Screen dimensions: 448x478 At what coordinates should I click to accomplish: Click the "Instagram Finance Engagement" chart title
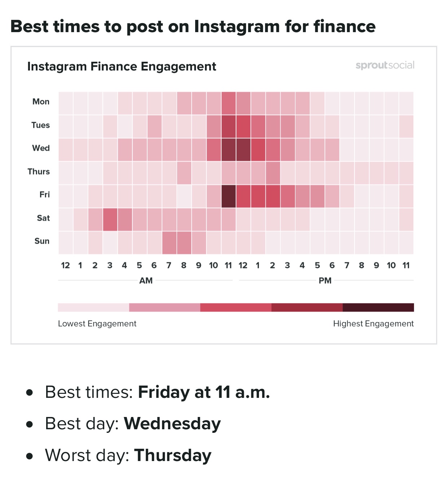(122, 67)
